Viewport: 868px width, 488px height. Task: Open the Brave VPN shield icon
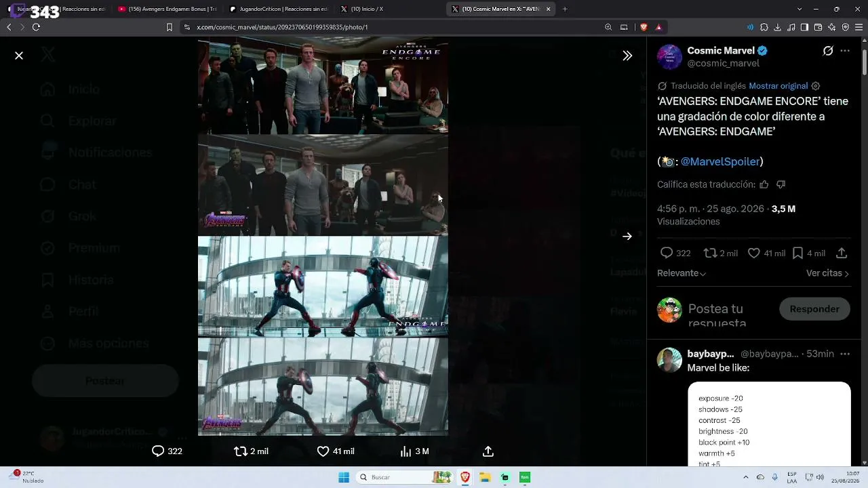click(846, 27)
